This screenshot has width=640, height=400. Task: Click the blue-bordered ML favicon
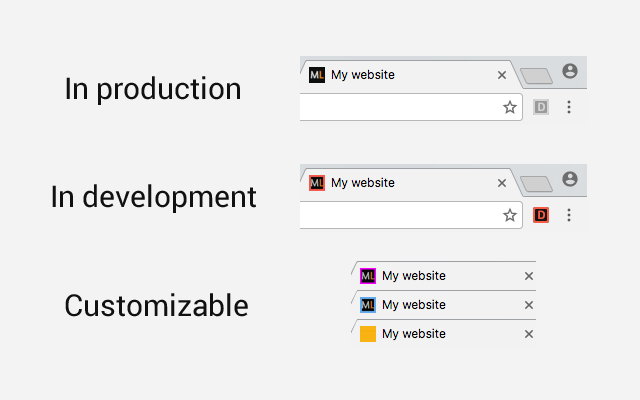pyautogui.click(x=367, y=305)
